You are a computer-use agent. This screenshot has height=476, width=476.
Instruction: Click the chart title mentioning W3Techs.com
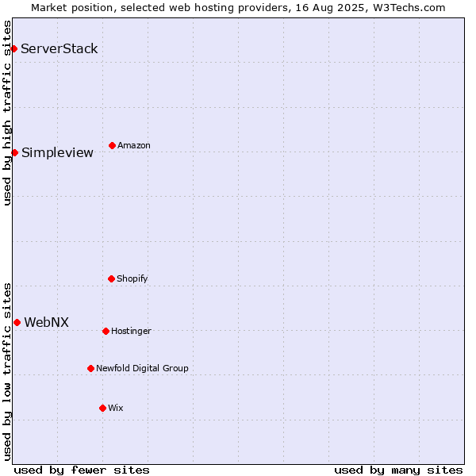[238, 8]
